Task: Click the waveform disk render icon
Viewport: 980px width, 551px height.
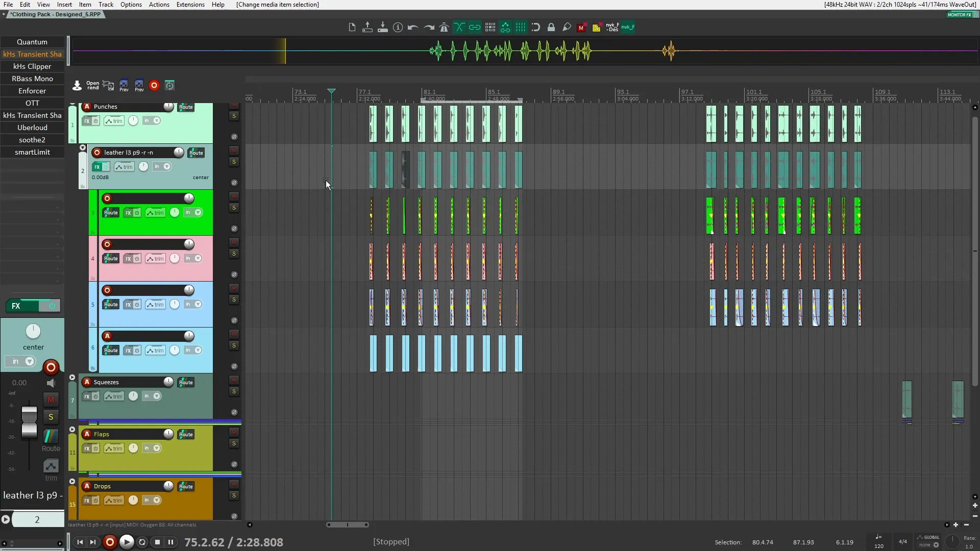Action: (108, 86)
